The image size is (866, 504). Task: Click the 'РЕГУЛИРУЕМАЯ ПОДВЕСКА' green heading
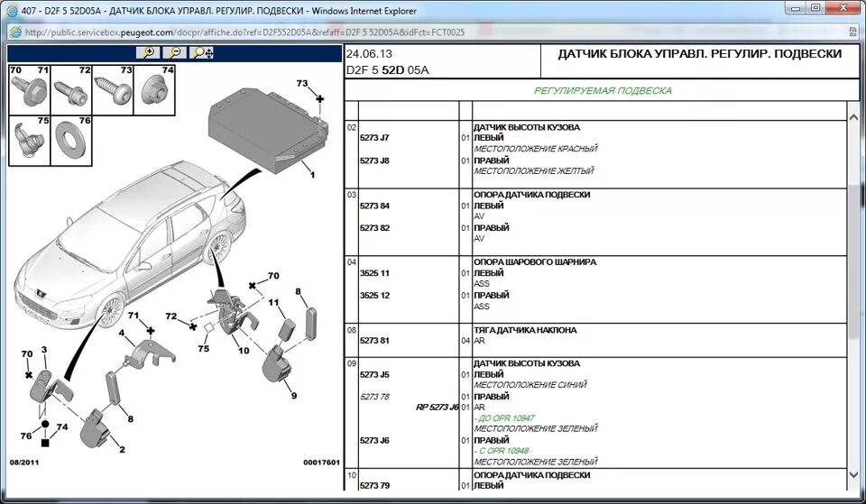(x=603, y=90)
